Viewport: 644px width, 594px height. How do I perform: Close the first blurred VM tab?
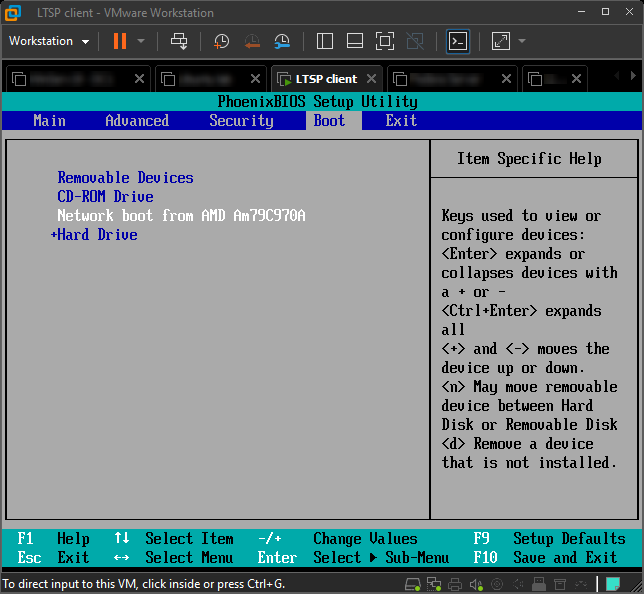pos(140,78)
